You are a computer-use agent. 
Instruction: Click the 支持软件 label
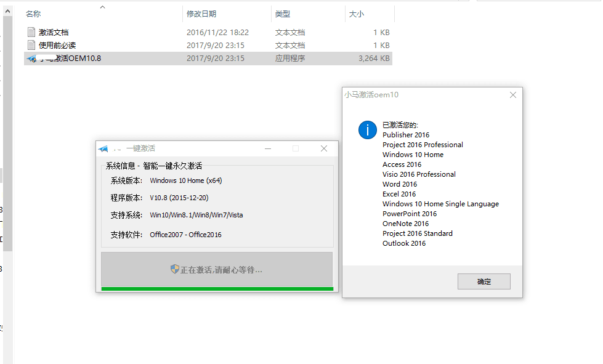126,235
